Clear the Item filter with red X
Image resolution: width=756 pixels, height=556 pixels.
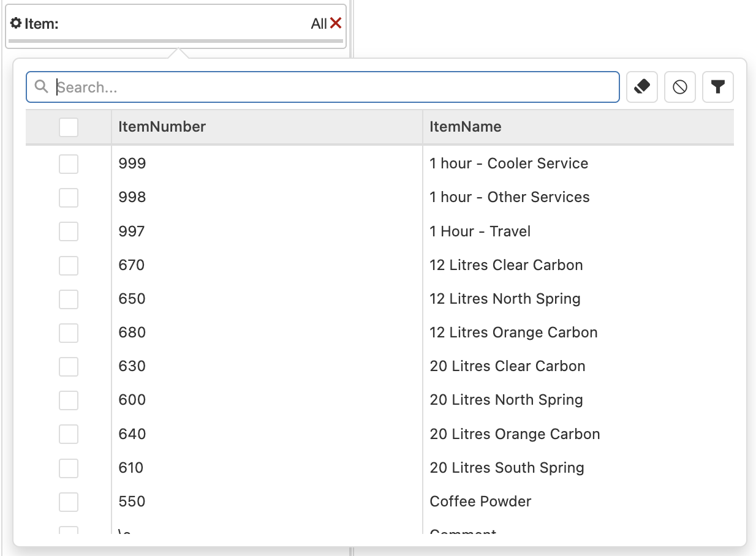pyautogui.click(x=336, y=23)
